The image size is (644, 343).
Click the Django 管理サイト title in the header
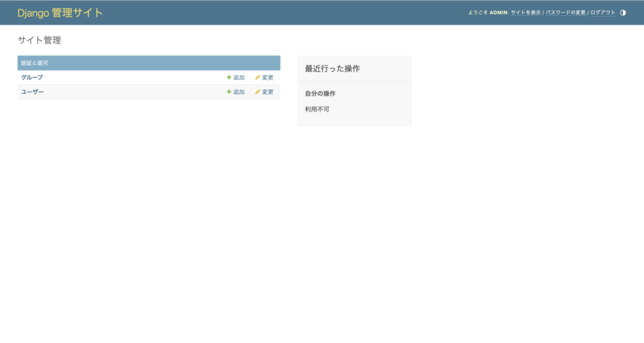click(x=60, y=13)
